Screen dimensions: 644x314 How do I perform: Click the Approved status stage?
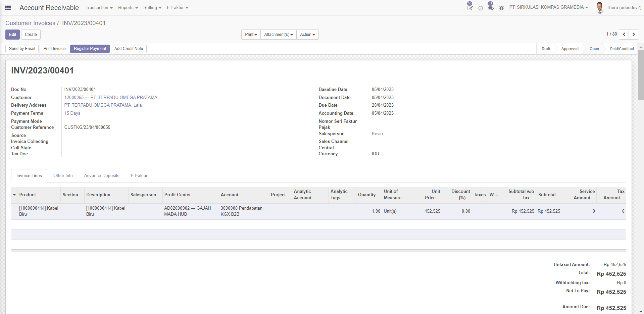click(x=570, y=49)
